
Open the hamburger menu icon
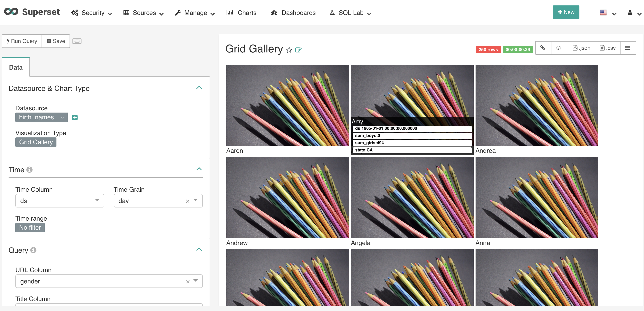627,48
